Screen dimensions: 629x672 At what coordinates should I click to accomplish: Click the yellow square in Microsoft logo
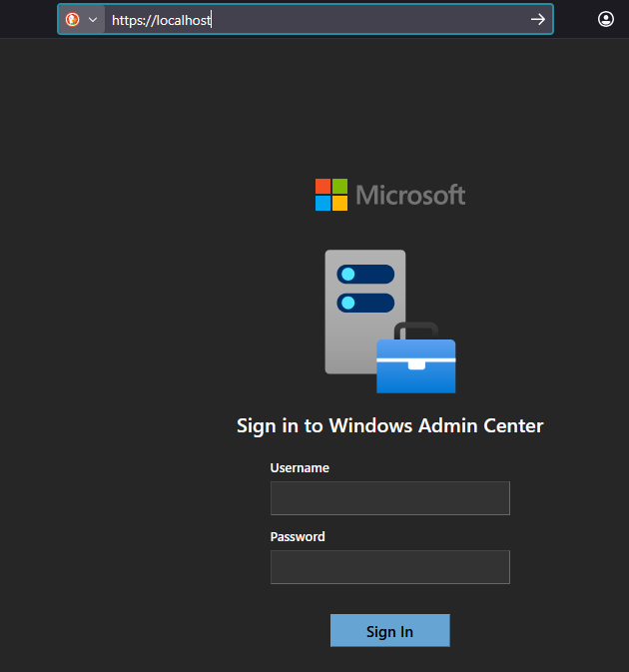339,203
